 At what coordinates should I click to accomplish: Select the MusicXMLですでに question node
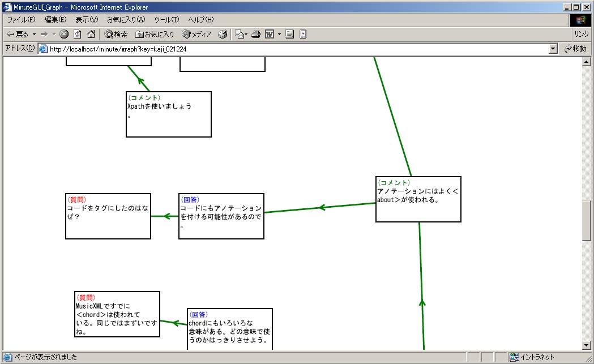[117, 314]
